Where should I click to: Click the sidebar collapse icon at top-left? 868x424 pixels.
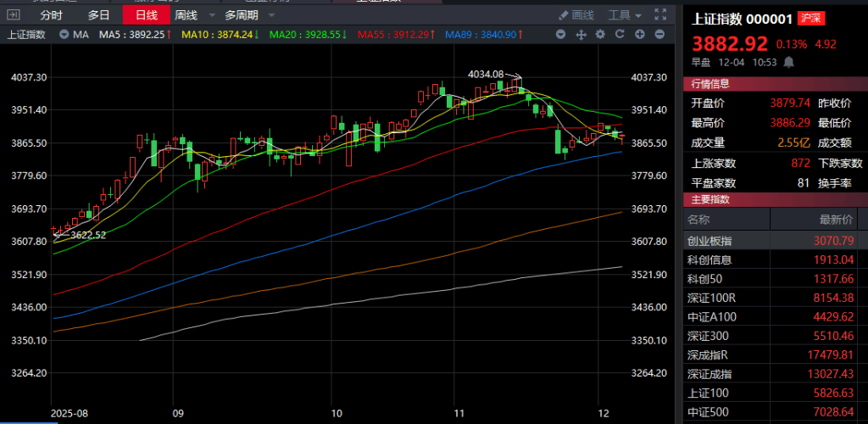(x=12, y=14)
